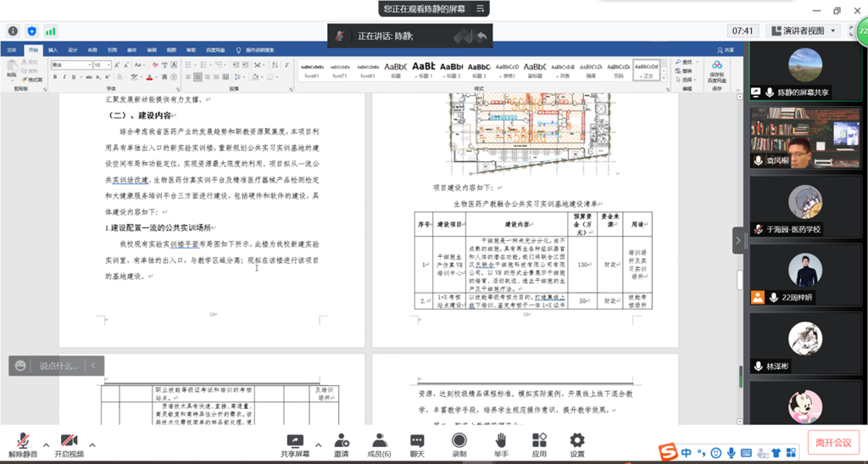Click Replace (替换) in the editing group
Image resolution: width=868 pixels, height=464 pixels.
click(684, 71)
